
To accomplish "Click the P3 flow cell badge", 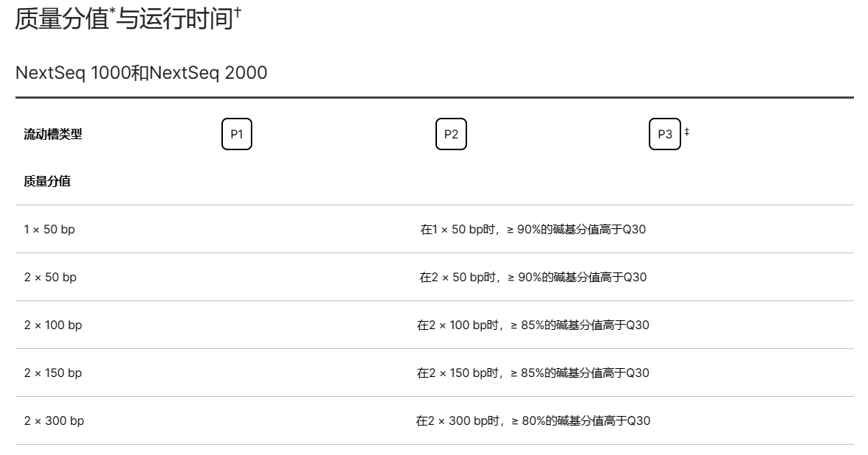I will pyautogui.click(x=664, y=134).
